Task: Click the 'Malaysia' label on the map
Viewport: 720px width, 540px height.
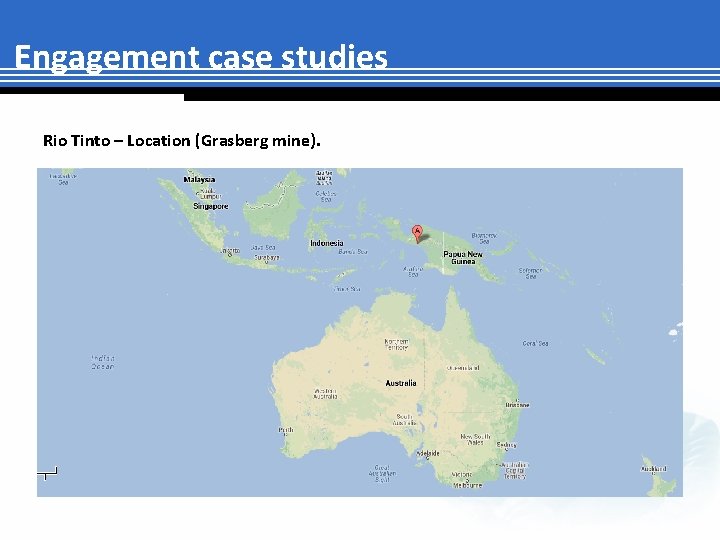Action: (199, 180)
